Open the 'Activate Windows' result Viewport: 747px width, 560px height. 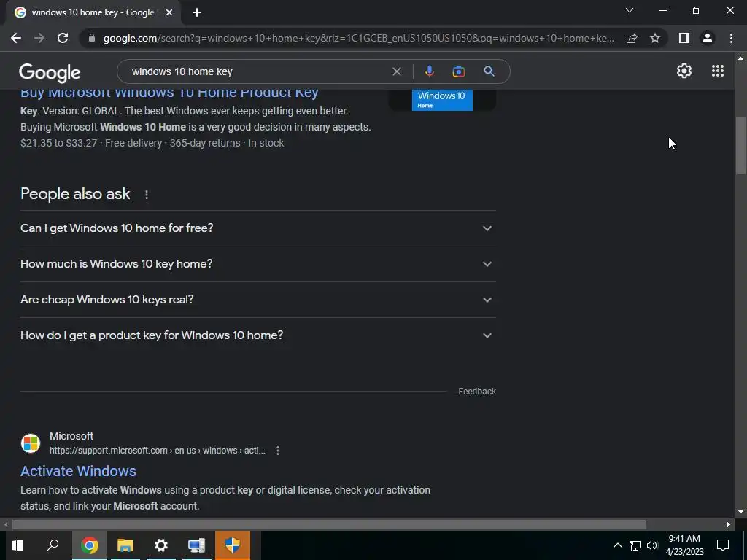[x=78, y=471]
